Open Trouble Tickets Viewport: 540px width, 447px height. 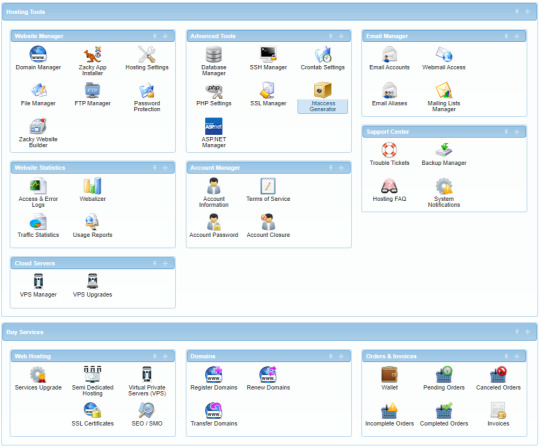coord(389,154)
